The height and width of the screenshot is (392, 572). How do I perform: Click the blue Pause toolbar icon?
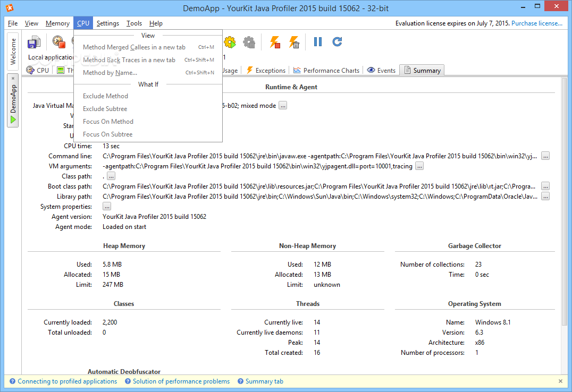pyautogui.click(x=318, y=41)
